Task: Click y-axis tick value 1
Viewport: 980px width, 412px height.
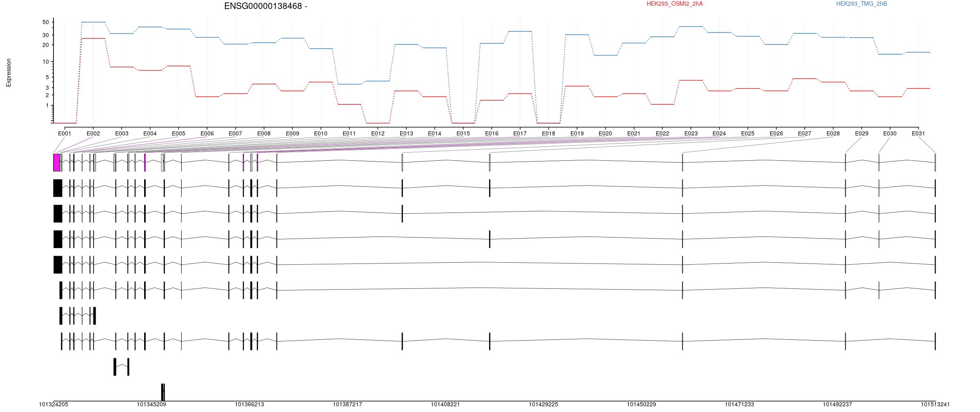Action: coord(47,106)
